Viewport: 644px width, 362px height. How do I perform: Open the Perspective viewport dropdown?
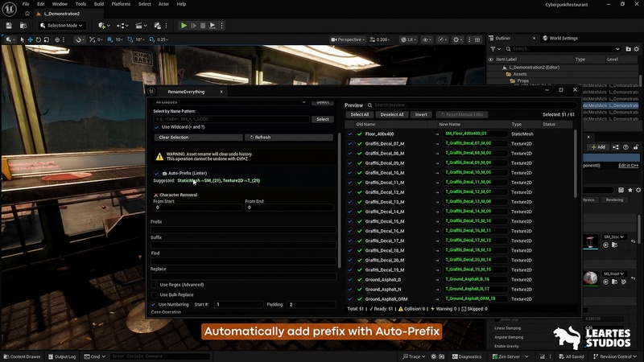pos(349,39)
